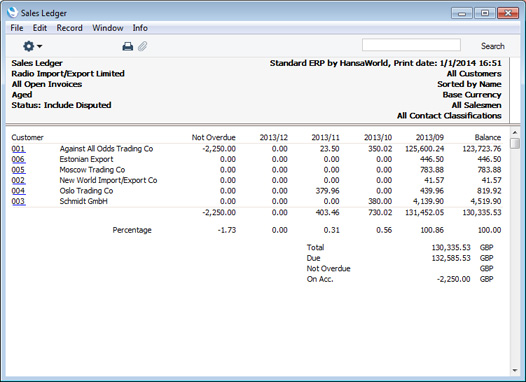Open customer link 004
Screen dimensions: 526x382
point(18,191)
